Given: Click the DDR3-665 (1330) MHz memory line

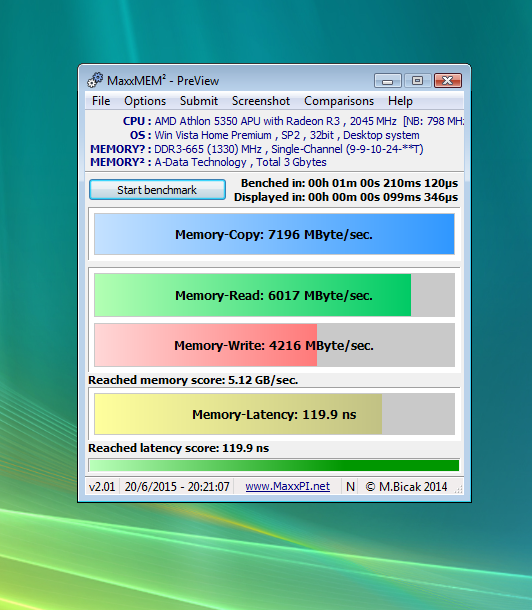Looking at the screenshot, I should (257, 149).
